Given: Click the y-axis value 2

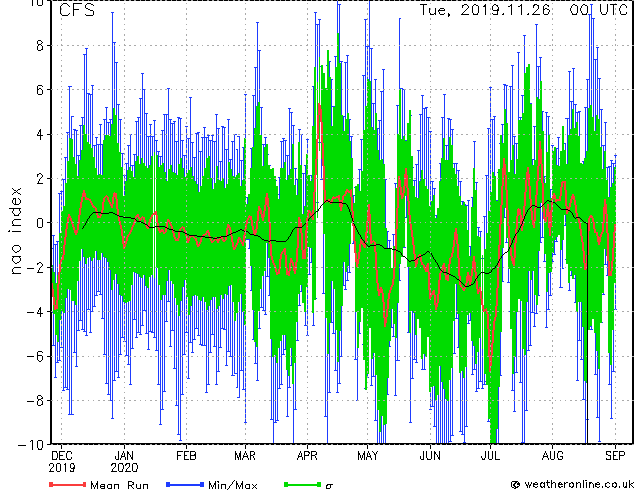Looking at the screenshot, I should point(40,179).
